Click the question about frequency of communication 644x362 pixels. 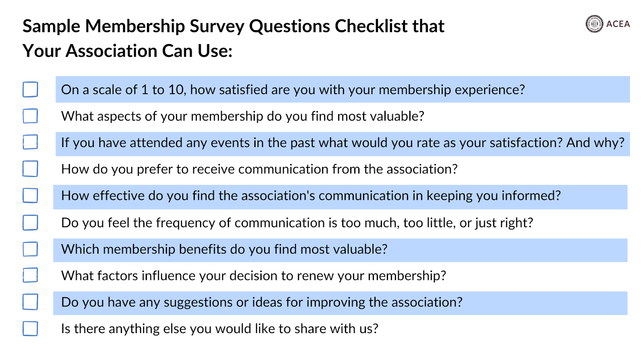pos(297,223)
